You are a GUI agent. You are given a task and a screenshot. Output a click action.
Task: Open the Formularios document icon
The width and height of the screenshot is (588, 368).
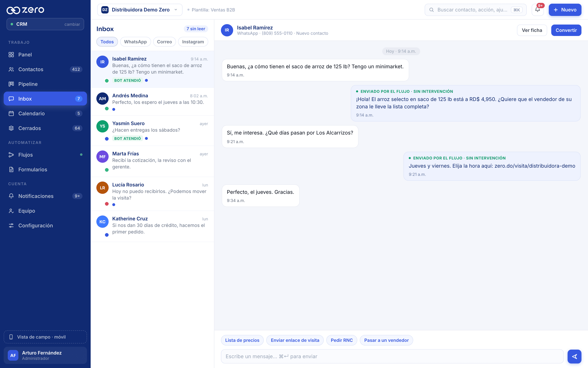11,169
